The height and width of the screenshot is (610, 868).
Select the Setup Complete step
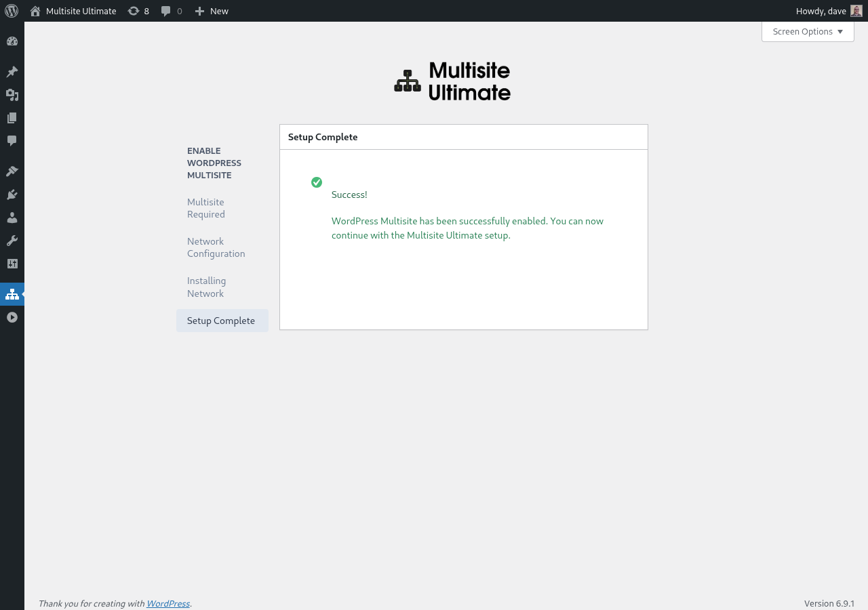(222, 321)
